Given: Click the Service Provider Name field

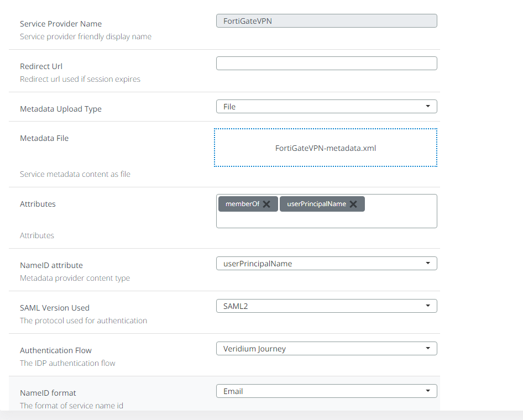Looking at the screenshot, I should tap(326, 21).
